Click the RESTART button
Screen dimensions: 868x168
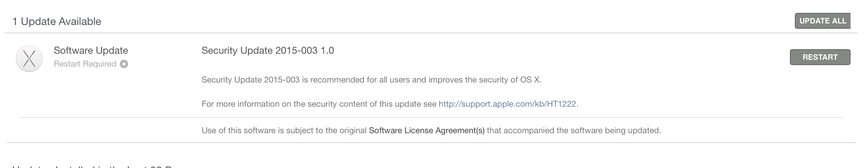(x=820, y=57)
